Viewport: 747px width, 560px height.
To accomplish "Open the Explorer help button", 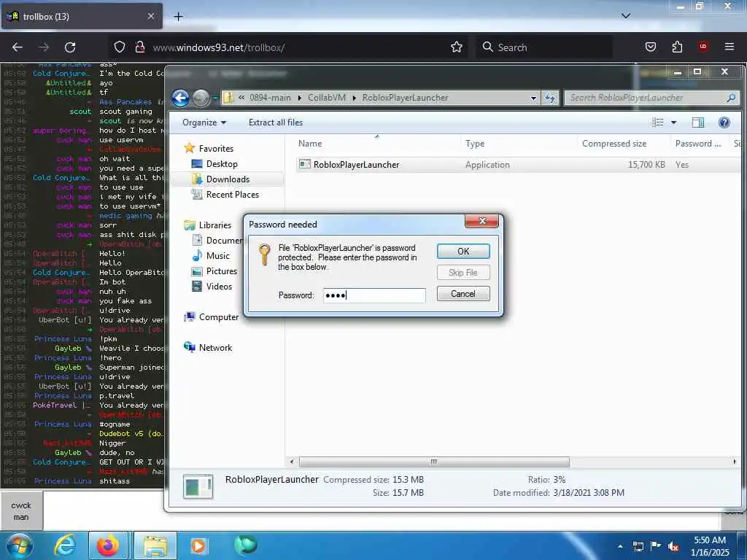I will coord(724,122).
